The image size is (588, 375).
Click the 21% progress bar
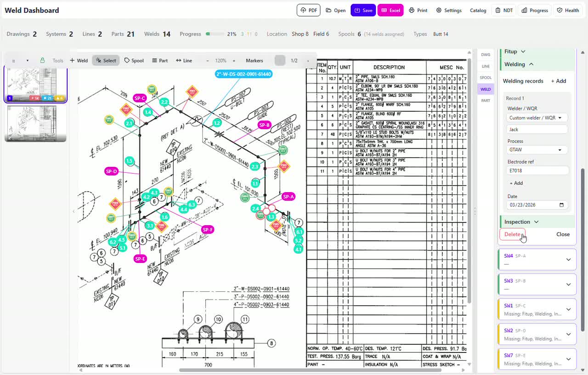click(215, 34)
